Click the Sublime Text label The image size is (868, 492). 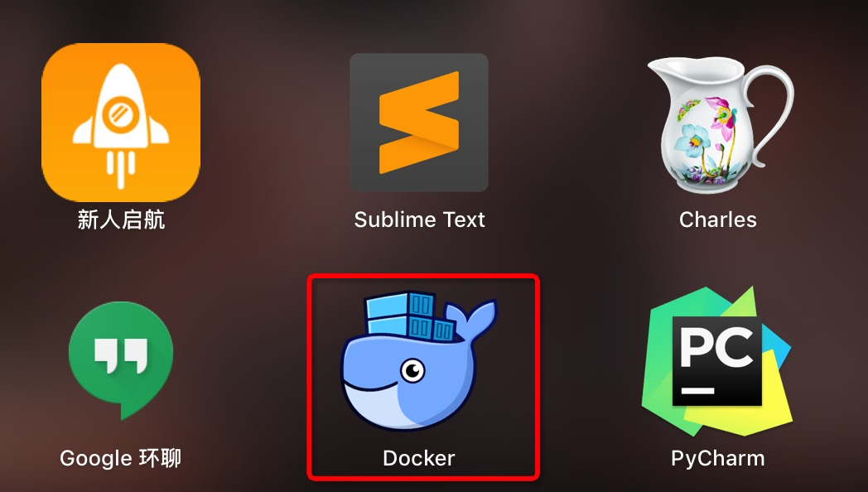coord(419,219)
